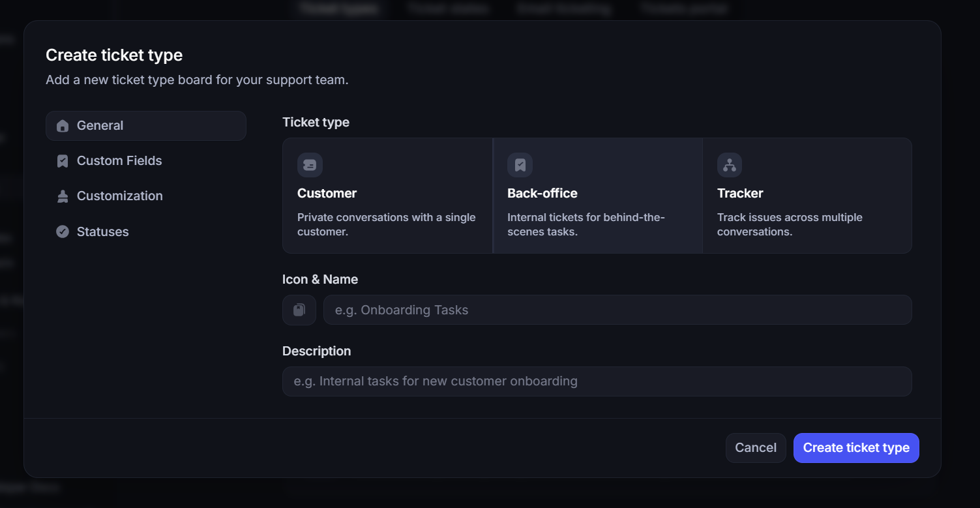Click the bookmark icon next to Custom Fields
The width and height of the screenshot is (980, 508).
tap(62, 160)
